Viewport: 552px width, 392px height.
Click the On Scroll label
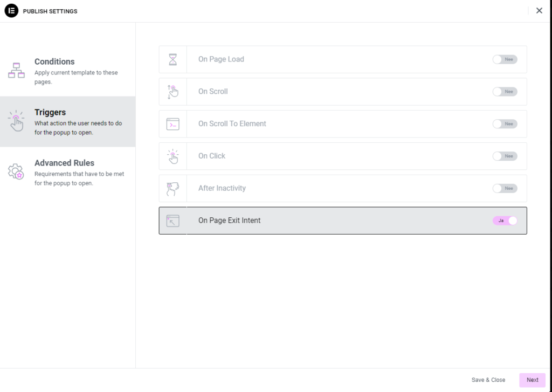[213, 92]
